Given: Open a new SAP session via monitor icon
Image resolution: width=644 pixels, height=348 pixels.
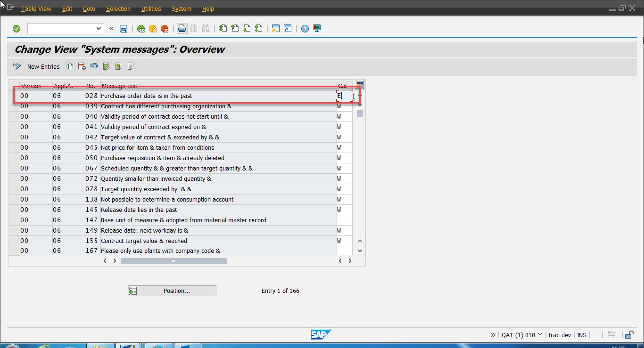Looking at the screenshot, I should click(316, 28).
